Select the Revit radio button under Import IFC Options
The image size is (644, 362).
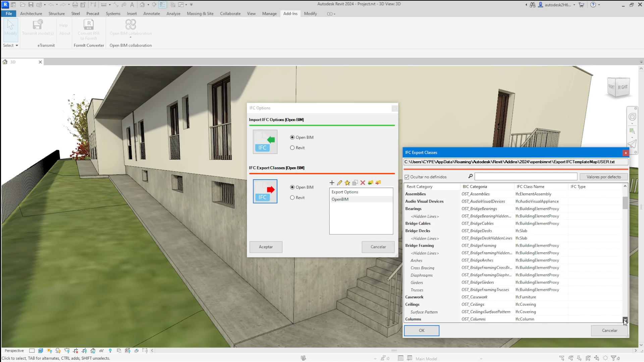[x=292, y=147]
